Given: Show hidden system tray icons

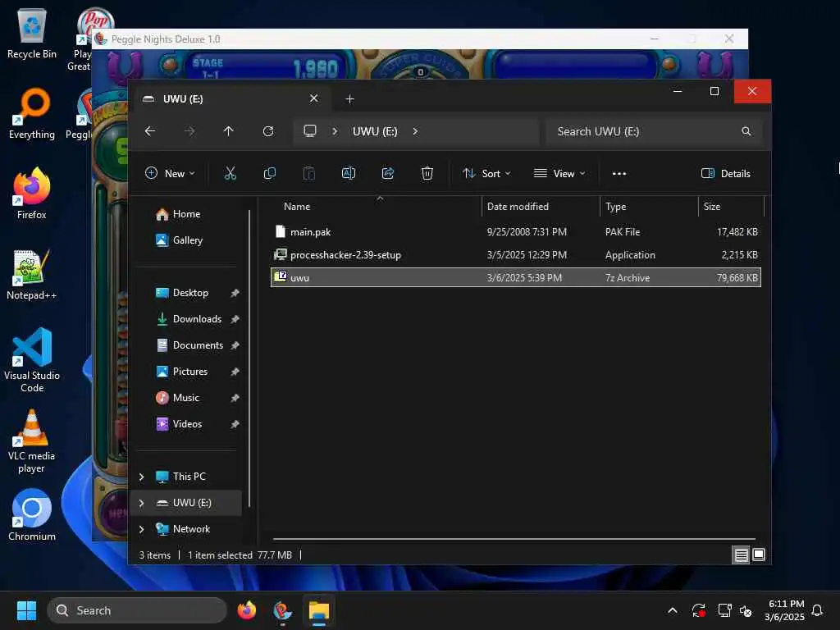Looking at the screenshot, I should (x=673, y=610).
